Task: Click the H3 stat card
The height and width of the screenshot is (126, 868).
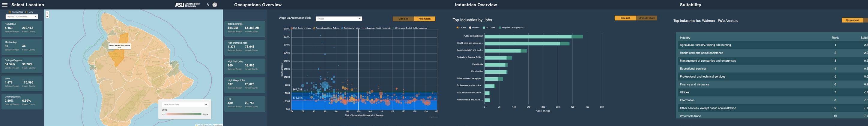Action: [x=245, y=104]
